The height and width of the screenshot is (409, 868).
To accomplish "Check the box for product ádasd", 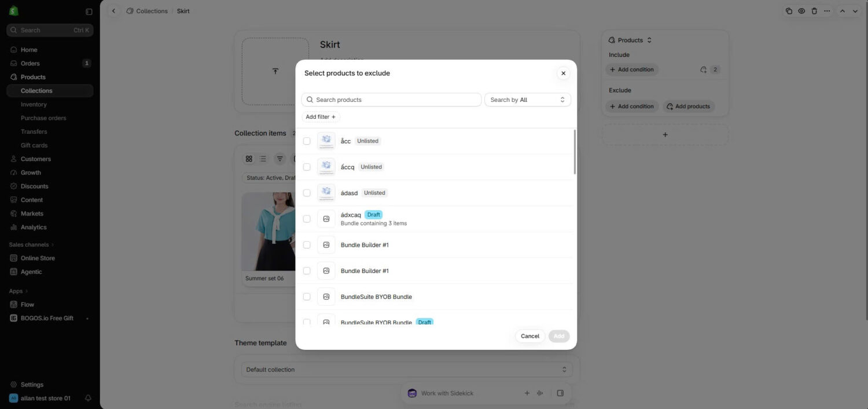I will [307, 193].
